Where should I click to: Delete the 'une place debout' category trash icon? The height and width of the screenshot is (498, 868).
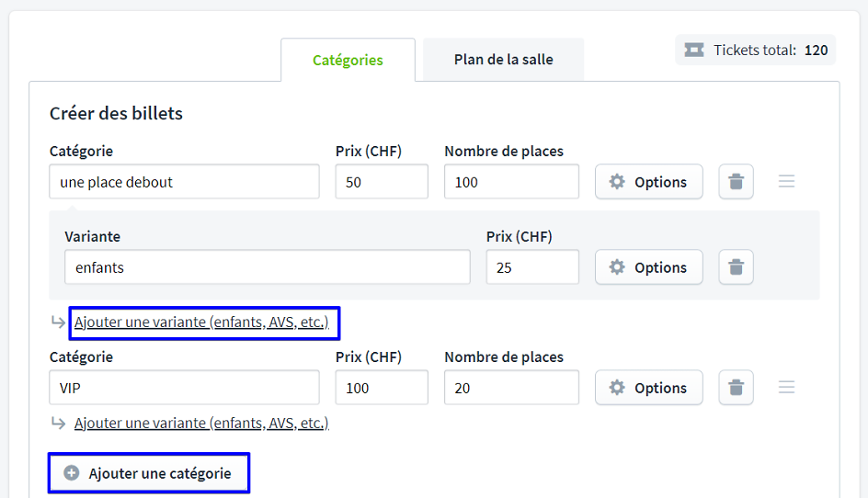[x=736, y=182]
